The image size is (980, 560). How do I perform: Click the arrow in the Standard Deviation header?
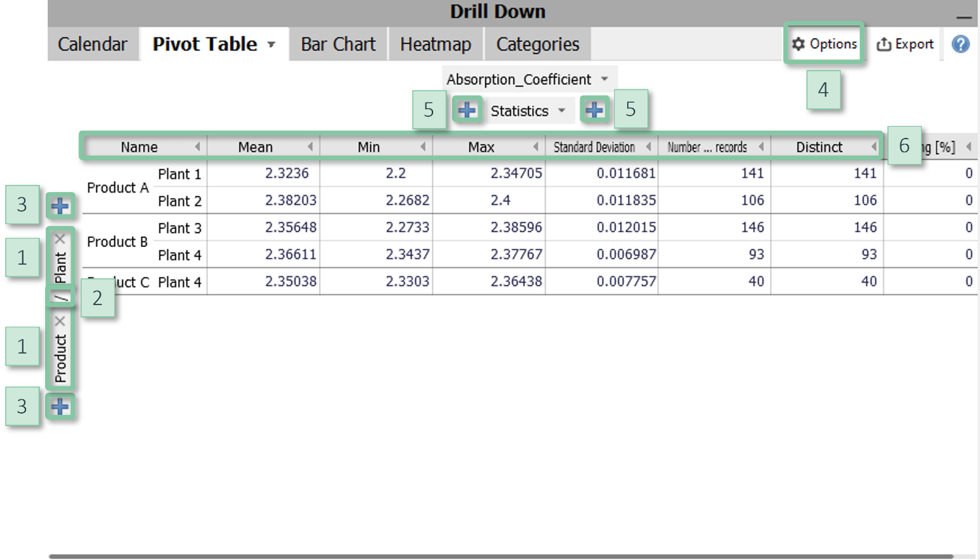(648, 147)
